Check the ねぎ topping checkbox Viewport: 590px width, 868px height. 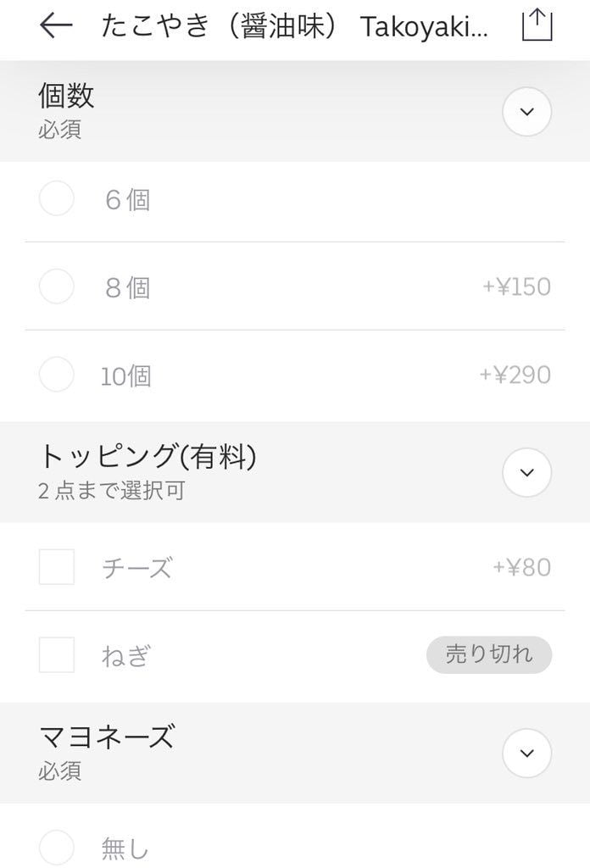57,655
